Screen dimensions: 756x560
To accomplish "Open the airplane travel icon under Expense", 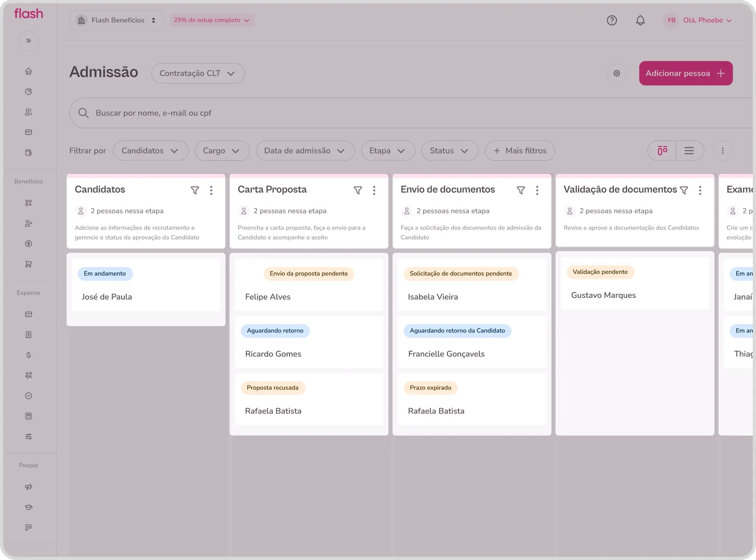I will pyautogui.click(x=28, y=375).
